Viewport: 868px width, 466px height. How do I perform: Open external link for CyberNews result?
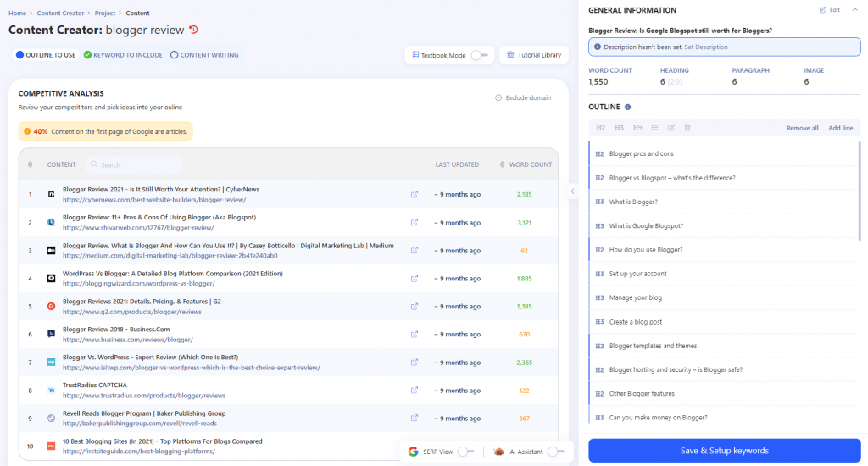click(414, 194)
